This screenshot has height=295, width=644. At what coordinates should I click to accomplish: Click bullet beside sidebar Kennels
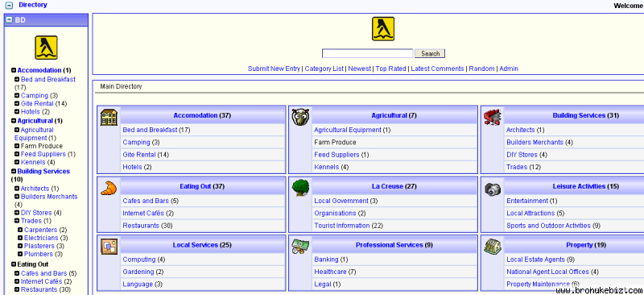coord(17,162)
